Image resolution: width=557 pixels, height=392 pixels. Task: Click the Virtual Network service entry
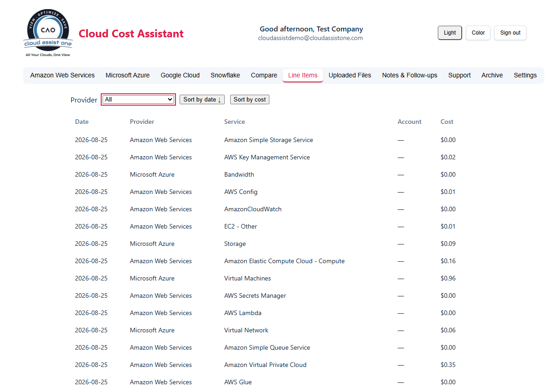[x=246, y=330]
